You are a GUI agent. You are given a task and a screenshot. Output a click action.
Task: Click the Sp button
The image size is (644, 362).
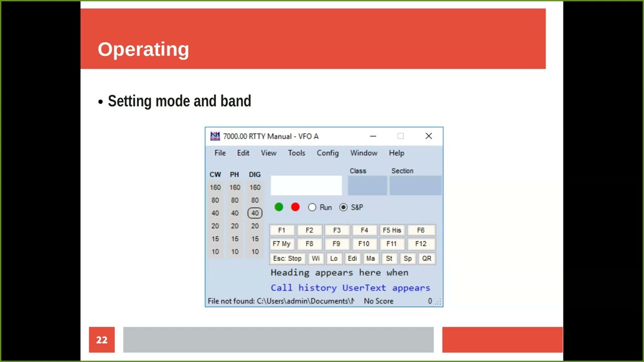[x=408, y=258]
